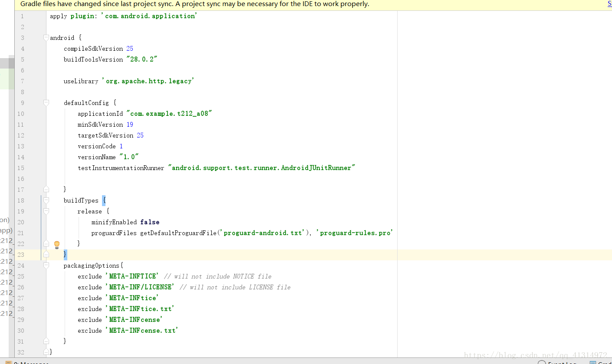Click the highlighted closing brace on line 23

66,254
